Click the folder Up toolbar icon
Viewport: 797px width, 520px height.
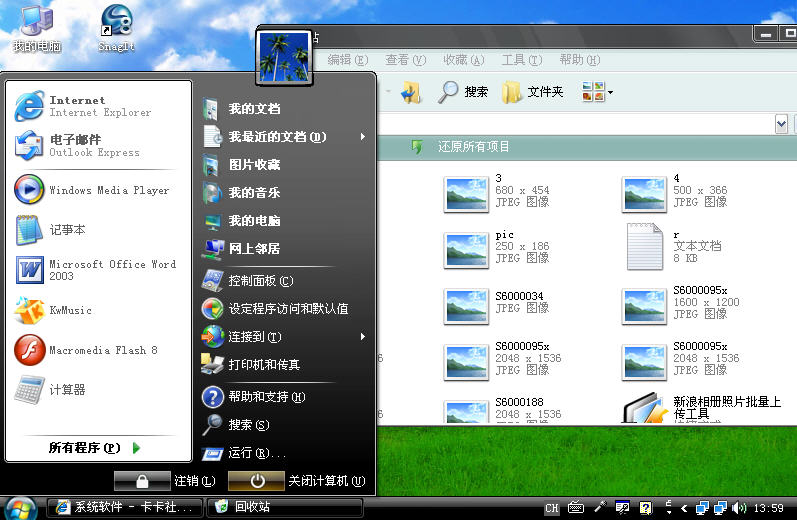point(411,93)
